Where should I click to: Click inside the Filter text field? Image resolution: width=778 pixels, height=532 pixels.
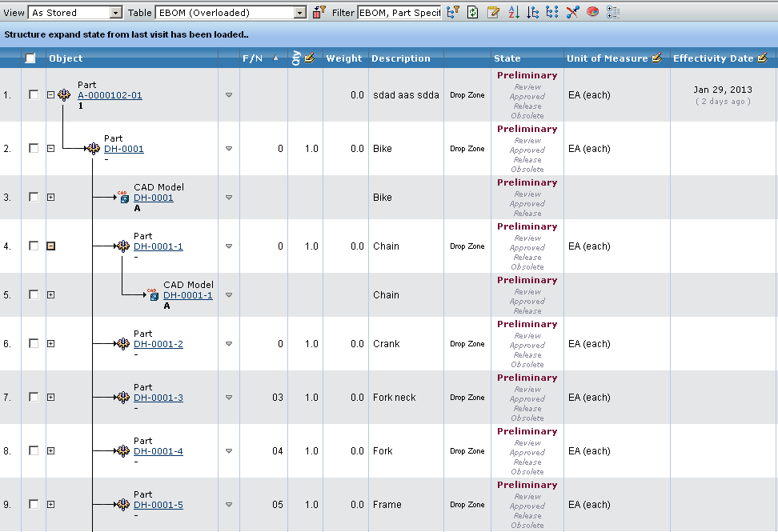399,13
